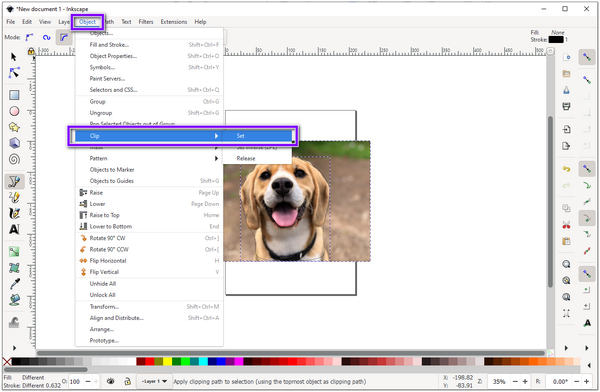Open the File menu
The width and height of the screenshot is (600, 392).
click(x=11, y=22)
